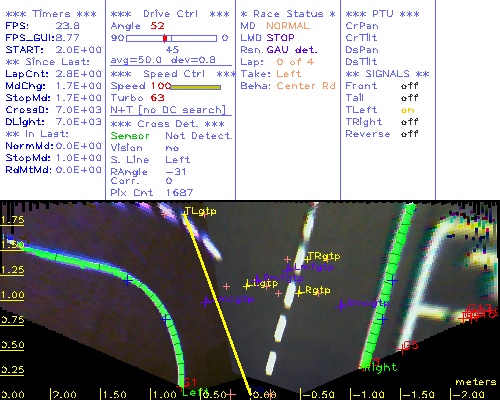This screenshot has height=400, width=500.
Task: Select the LRgtp yellow cross marker
Action: pos(299,293)
